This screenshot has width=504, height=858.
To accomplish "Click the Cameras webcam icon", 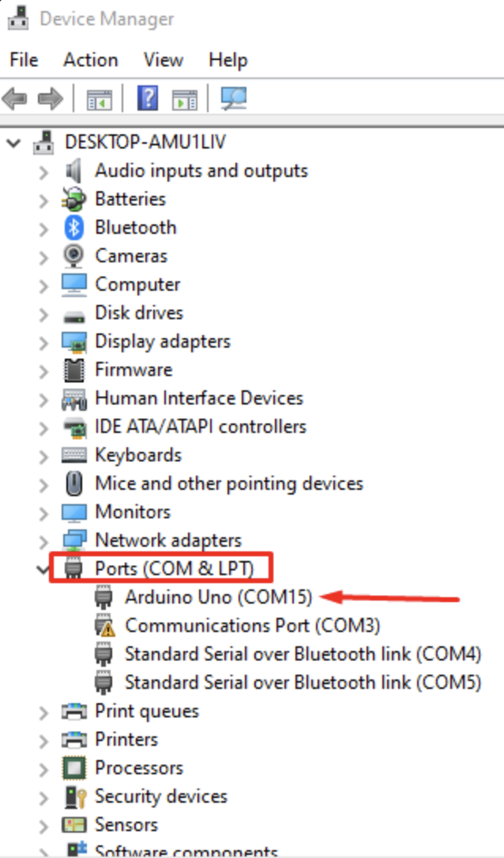I will click(74, 255).
